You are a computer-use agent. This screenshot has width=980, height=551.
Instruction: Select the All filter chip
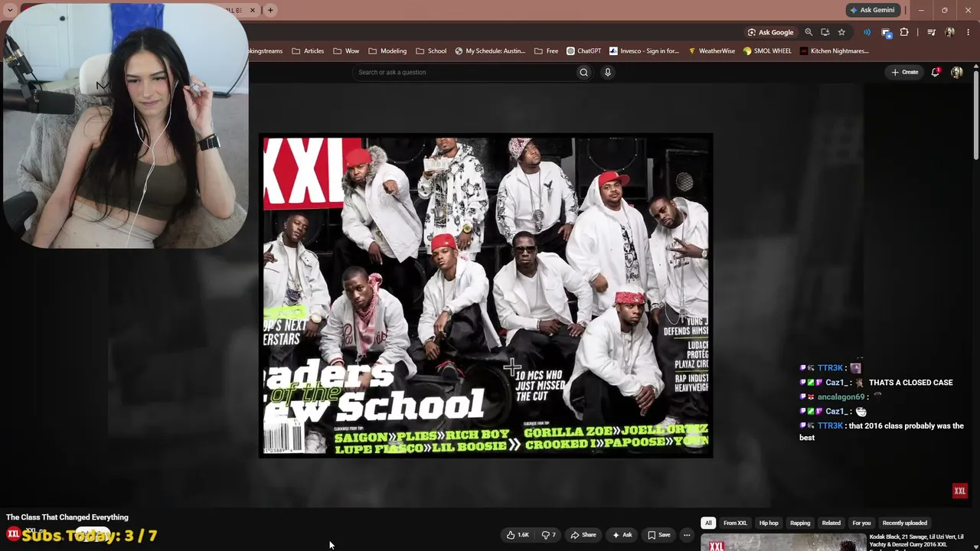click(708, 523)
